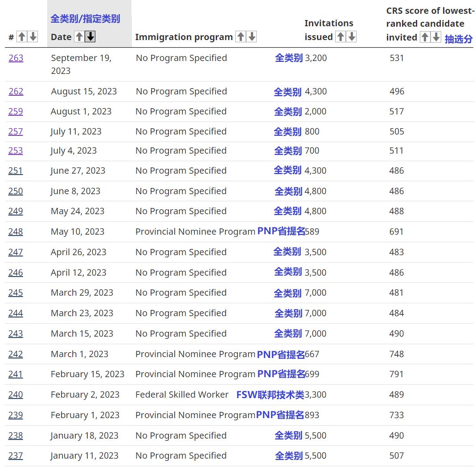Viewport: 476px width, 468px height.
Task: Click invitations value 2,000
Action: (316, 111)
